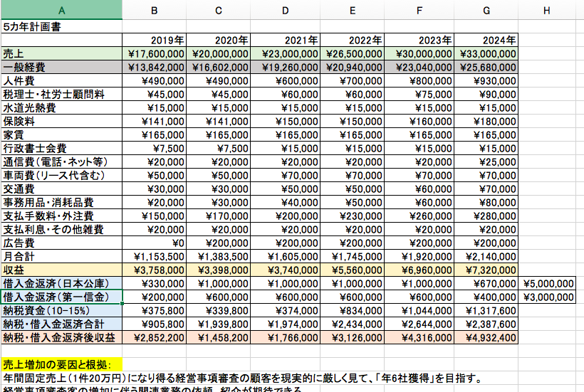This screenshot has width=584, height=392.
Task: Select column H header
Action: (546, 9)
